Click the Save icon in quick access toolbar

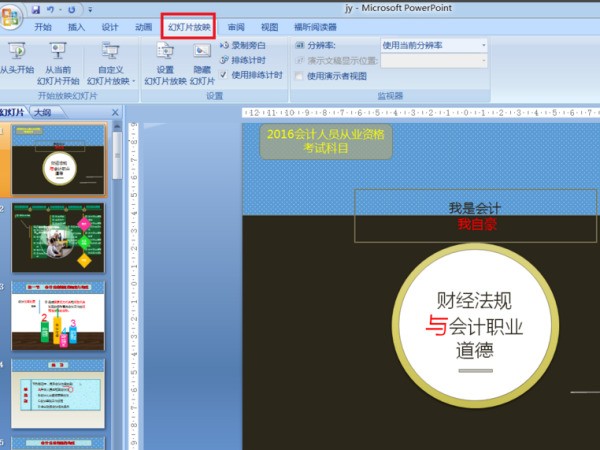pyautogui.click(x=36, y=9)
